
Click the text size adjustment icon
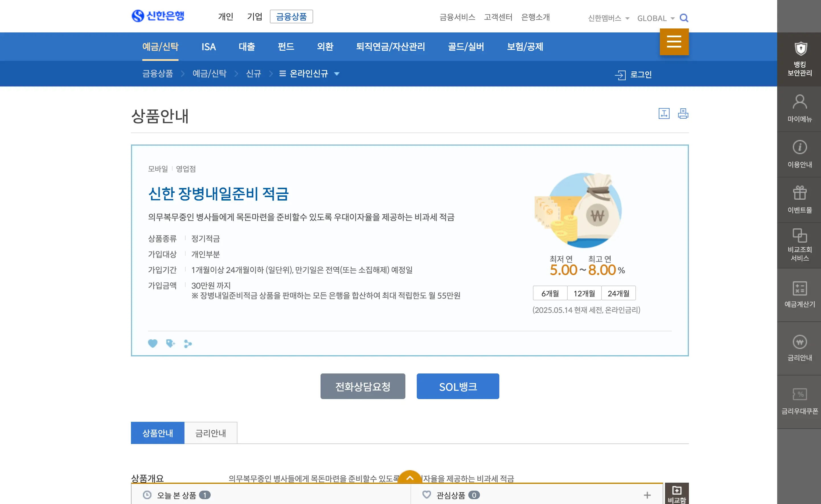[664, 114]
